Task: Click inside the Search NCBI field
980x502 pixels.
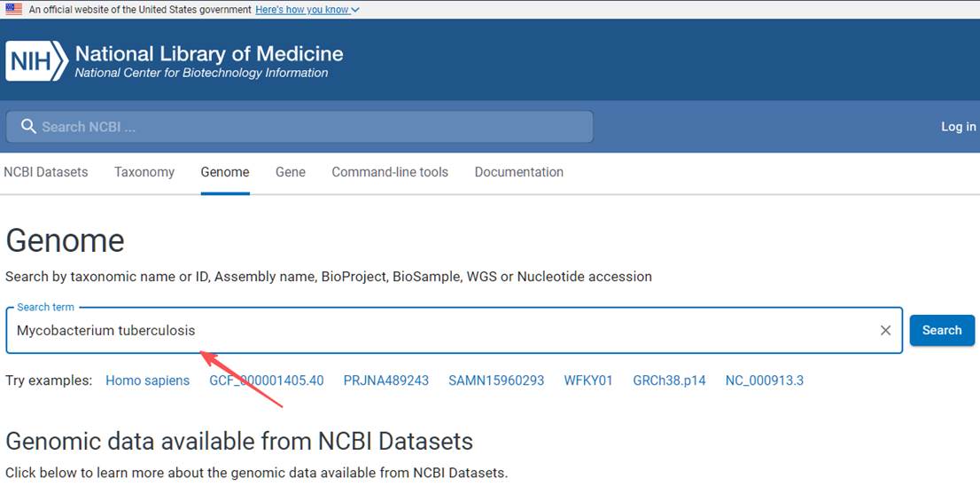Action: (x=310, y=127)
